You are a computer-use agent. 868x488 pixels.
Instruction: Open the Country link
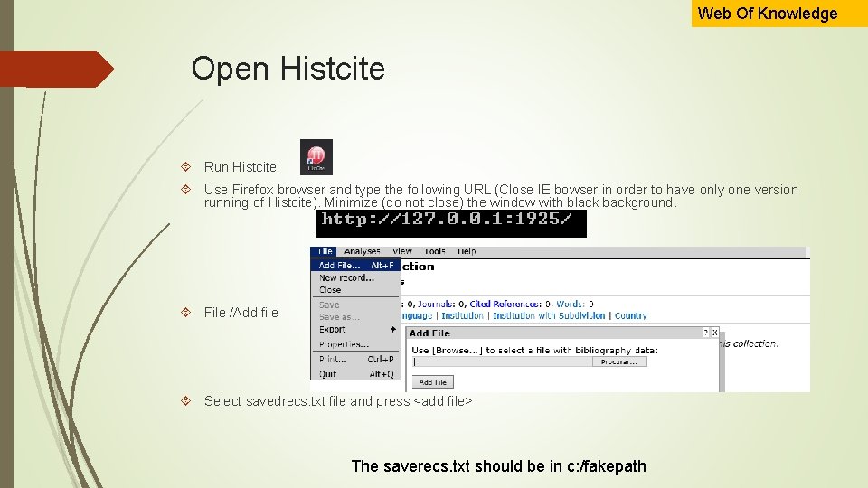click(630, 315)
